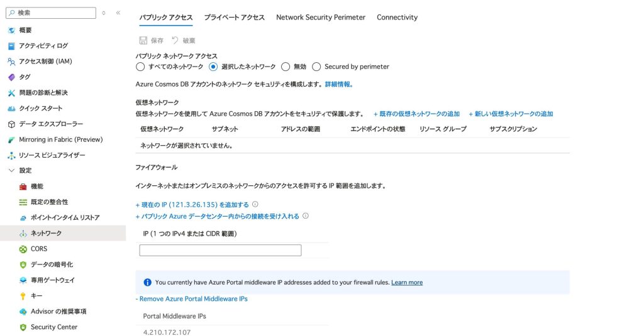Collapse the 設定 section in sidebar
Image resolution: width=644 pixels, height=336 pixels.
(x=11, y=170)
